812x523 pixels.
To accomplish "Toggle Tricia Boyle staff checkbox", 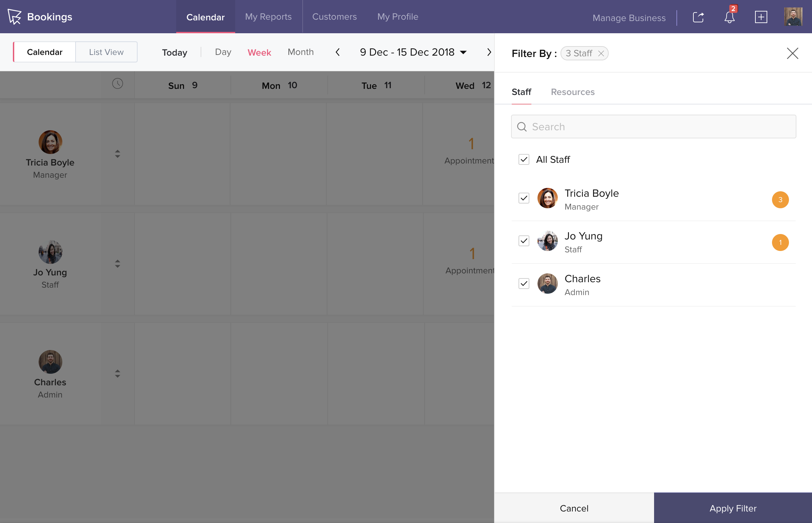I will coord(524,198).
